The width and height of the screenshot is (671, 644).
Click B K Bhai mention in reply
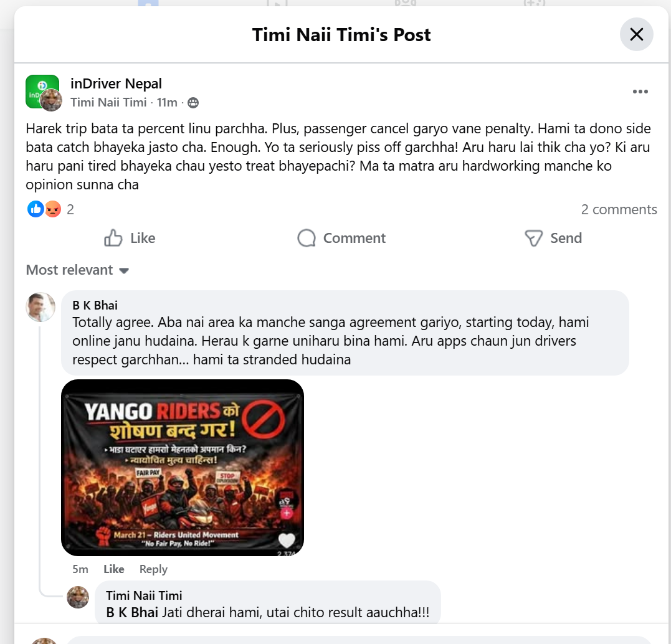(x=132, y=612)
